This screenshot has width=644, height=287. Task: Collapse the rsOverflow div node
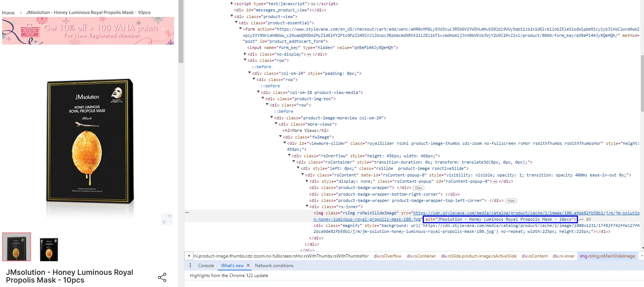pos(289,155)
